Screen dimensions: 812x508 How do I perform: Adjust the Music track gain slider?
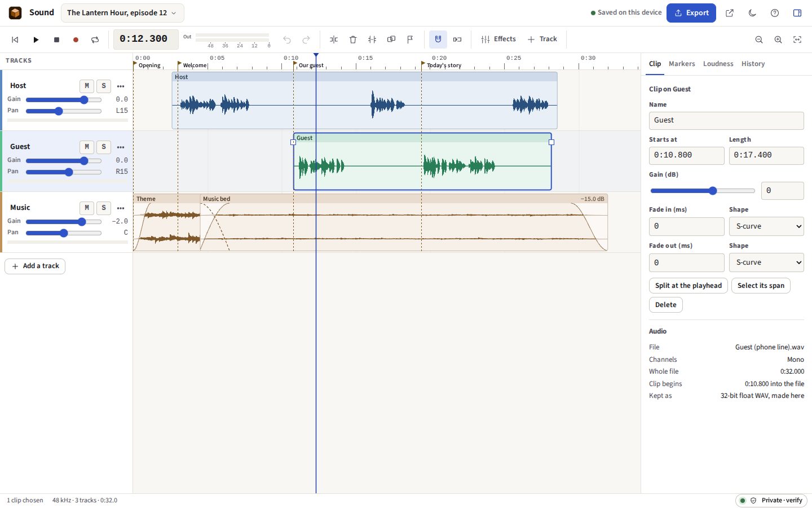64,221
